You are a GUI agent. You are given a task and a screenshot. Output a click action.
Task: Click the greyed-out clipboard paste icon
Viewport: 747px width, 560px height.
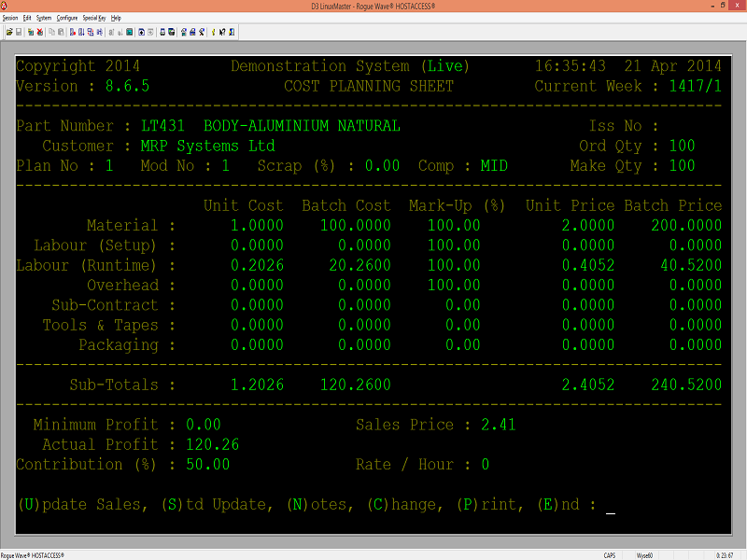click(61, 33)
